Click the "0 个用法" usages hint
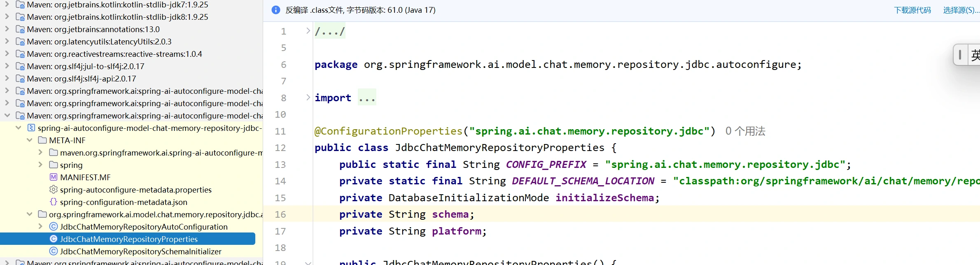Viewport: 980px width, 265px height. click(x=745, y=131)
